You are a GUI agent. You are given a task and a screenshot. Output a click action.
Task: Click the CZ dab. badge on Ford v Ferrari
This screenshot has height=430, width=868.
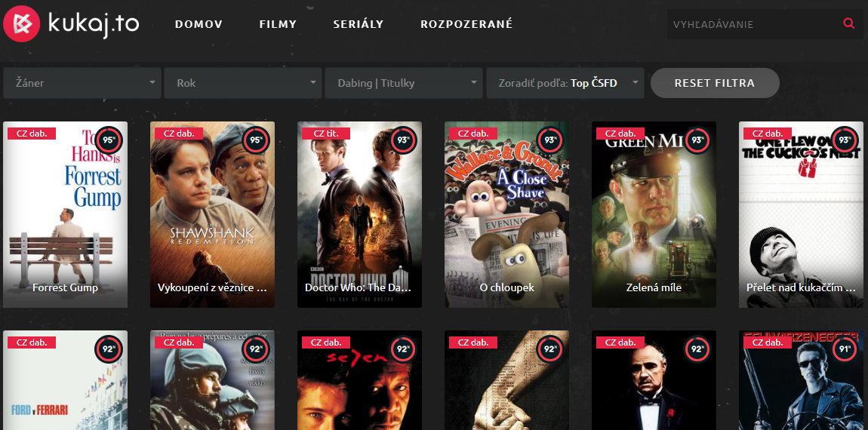[x=32, y=342]
